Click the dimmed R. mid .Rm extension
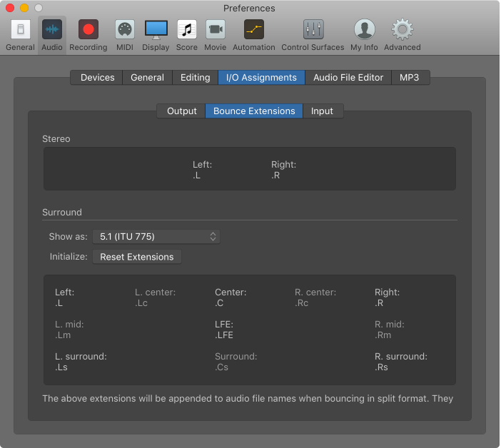Viewport: 501px width, 448px height. [383, 335]
